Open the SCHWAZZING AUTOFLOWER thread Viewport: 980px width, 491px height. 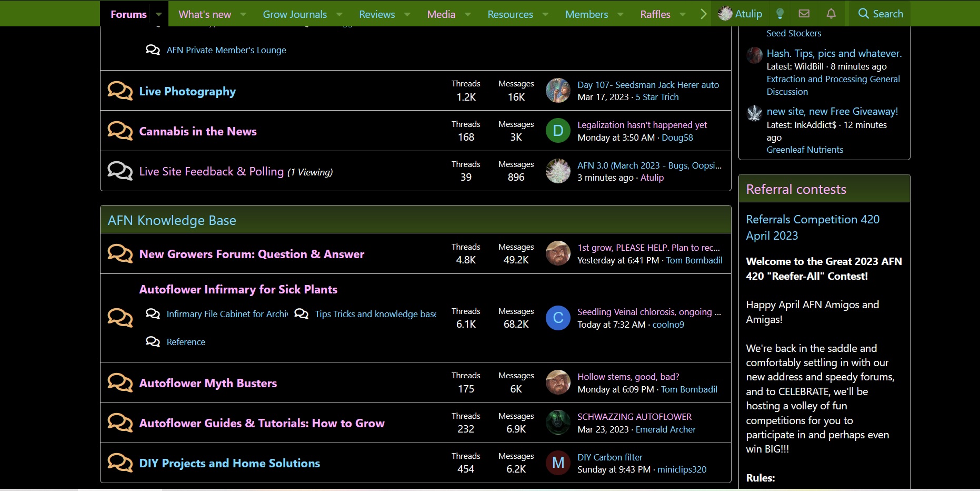point(634,417)
